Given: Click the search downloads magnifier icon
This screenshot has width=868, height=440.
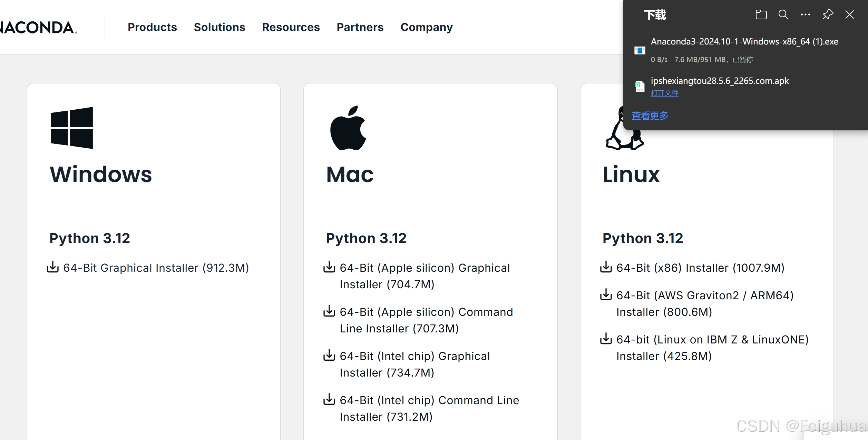Looking at the screenshot, I should [783, 15].
